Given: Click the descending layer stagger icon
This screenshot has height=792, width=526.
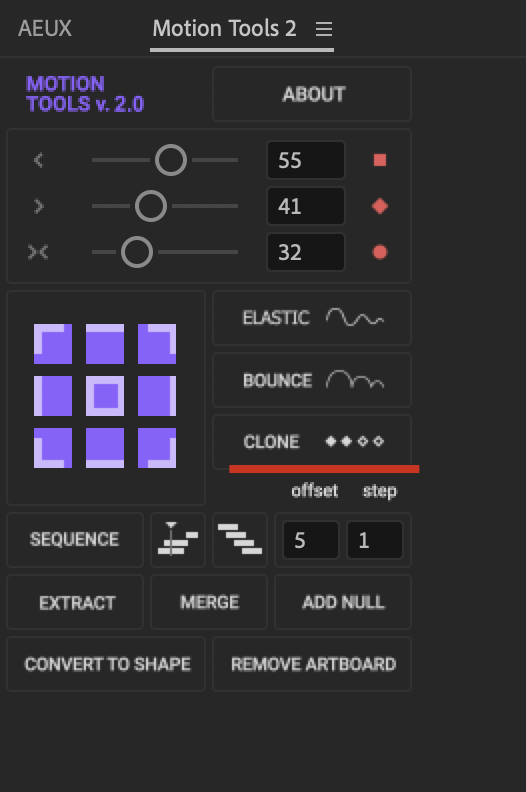Looking at the screenshot, I should click(x=240, y=539).
